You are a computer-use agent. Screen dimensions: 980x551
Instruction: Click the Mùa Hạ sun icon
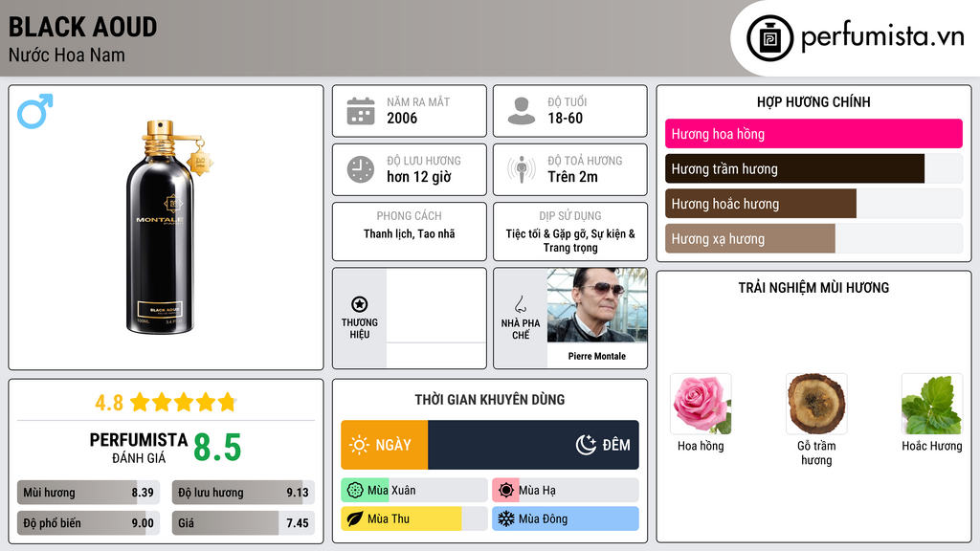[x=506, y=491]
